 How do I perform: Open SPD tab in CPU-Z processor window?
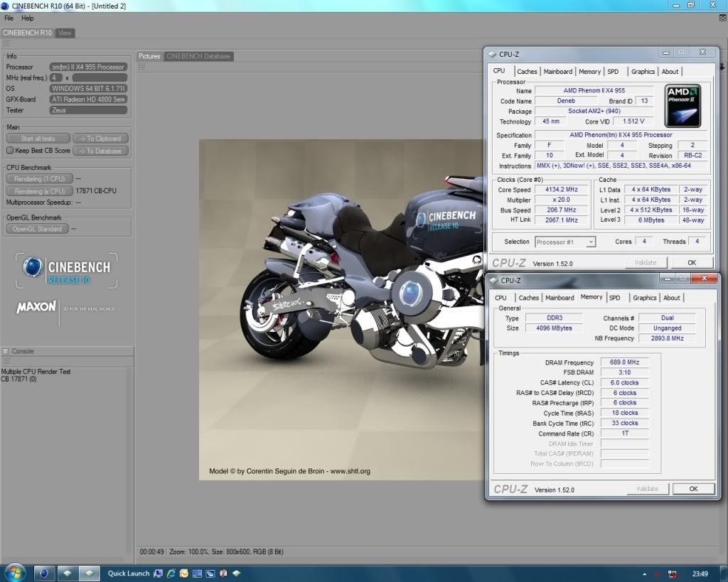click(613, 72)
